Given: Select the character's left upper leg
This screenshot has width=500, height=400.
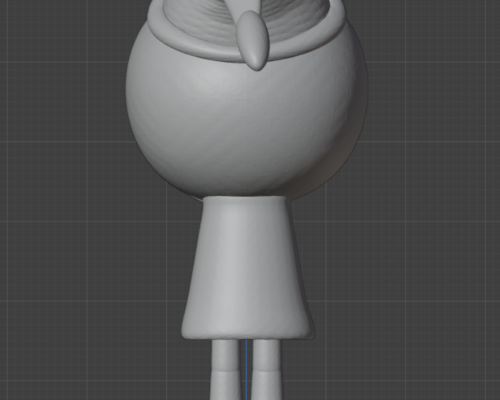Looking at the screenshot, I should (x=226, y=354).
